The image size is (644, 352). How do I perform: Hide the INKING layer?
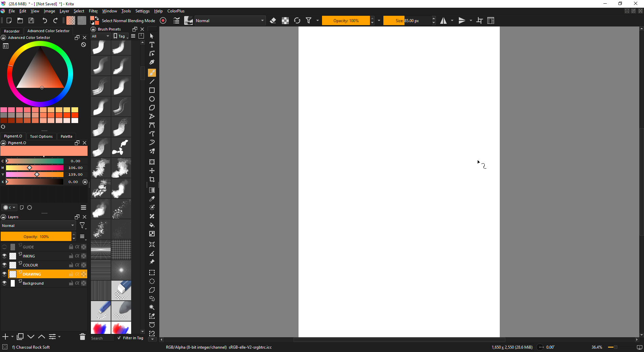pos(4,256)
